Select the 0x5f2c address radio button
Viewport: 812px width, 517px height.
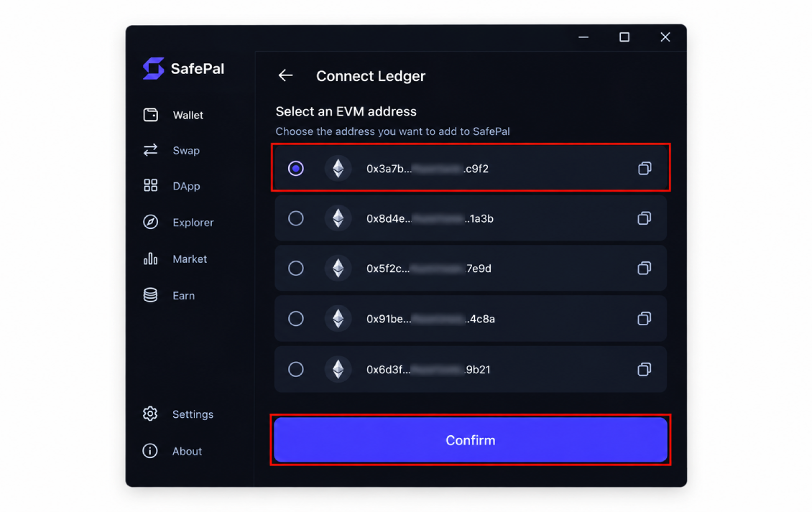[295, 268]
